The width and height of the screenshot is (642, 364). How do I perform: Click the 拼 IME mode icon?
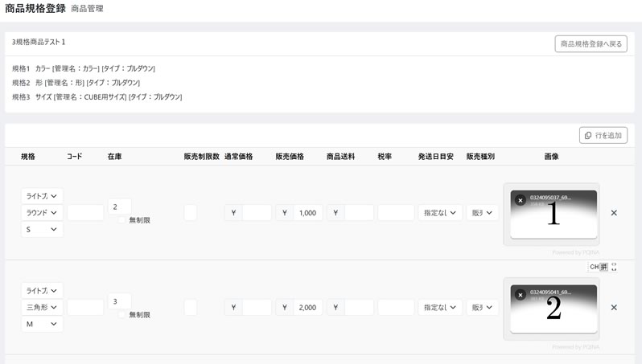pyautogui.click(x=603, y=267)
